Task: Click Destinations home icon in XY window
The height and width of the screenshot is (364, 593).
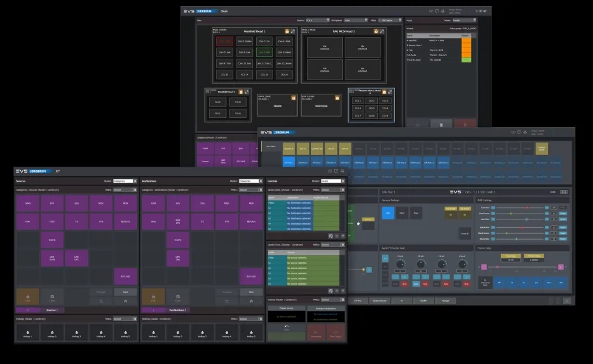Action: click(x=251, y=301)
